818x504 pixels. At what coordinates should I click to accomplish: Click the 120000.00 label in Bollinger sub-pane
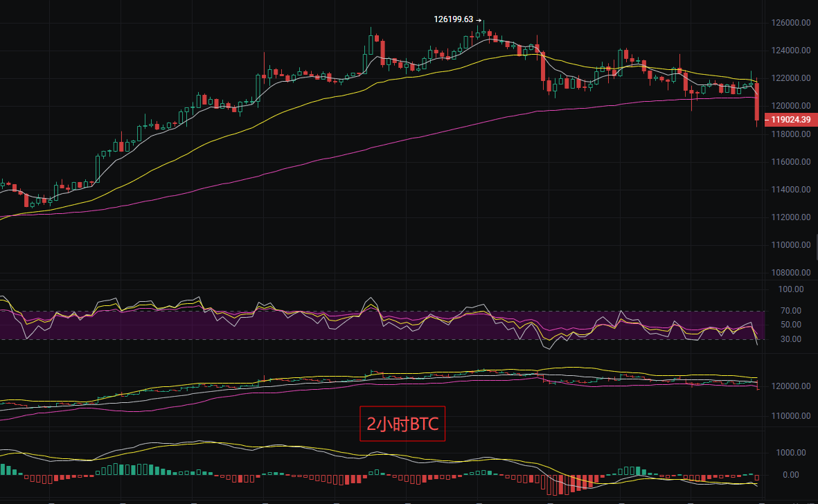coord(791,386)
